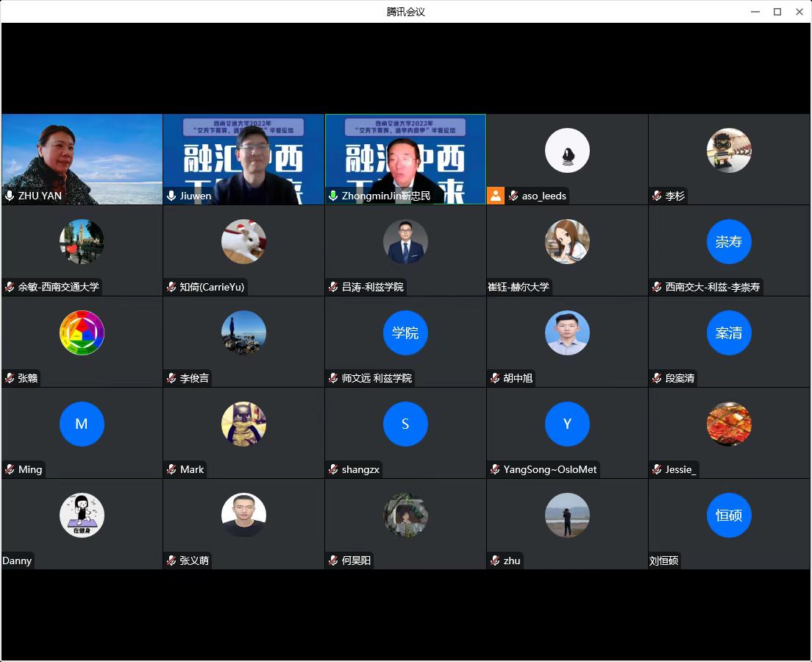Click the blue 恒硕 avatar circle
Screen dimensions: 812x662
tap(729, 516)
